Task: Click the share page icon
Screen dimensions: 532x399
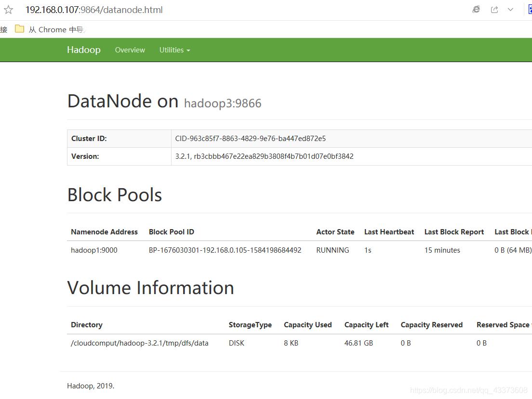Action: pyautogui.click(x=494, y=10)
